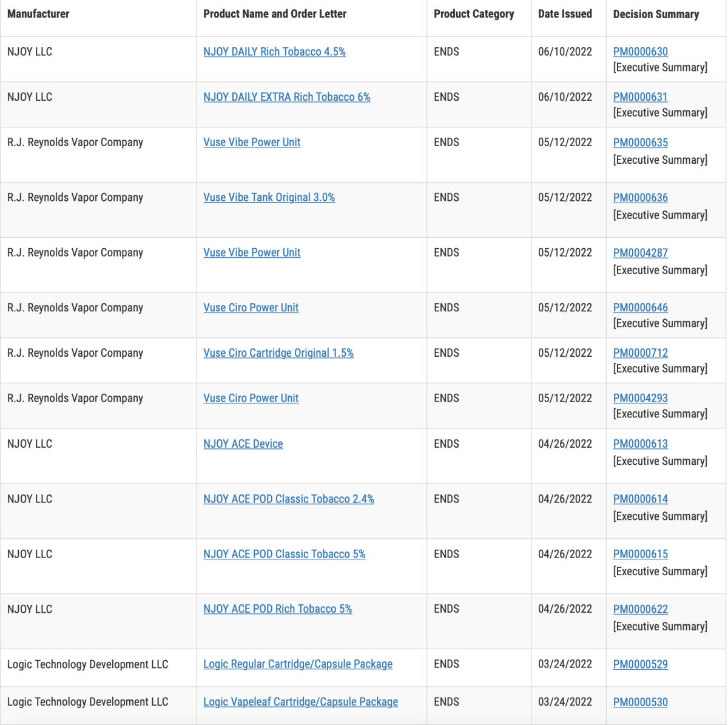728x725 pixels.
Task: Open NJOY ACE POD Classic Tobacco 5% link
Action: click(x=285, y=555)
